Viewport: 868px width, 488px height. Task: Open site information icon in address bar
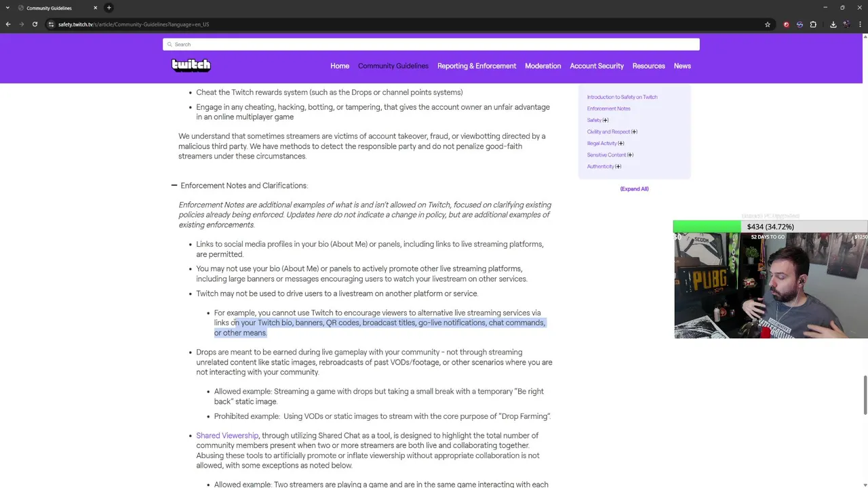[x=51, y=24]
